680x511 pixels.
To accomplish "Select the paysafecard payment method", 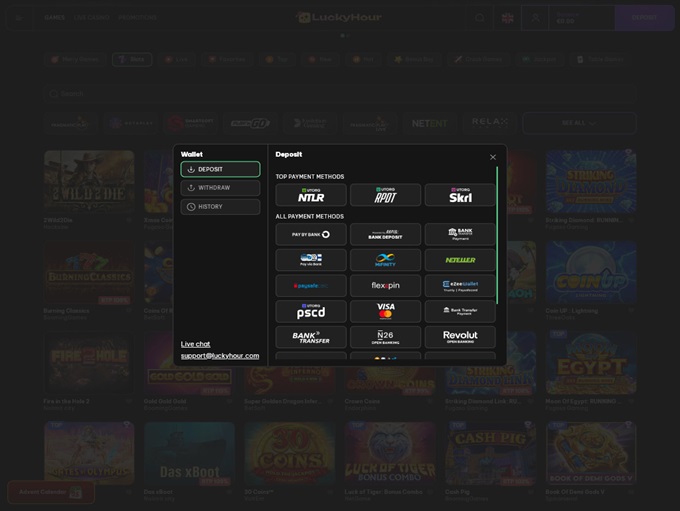I will 311,285.
